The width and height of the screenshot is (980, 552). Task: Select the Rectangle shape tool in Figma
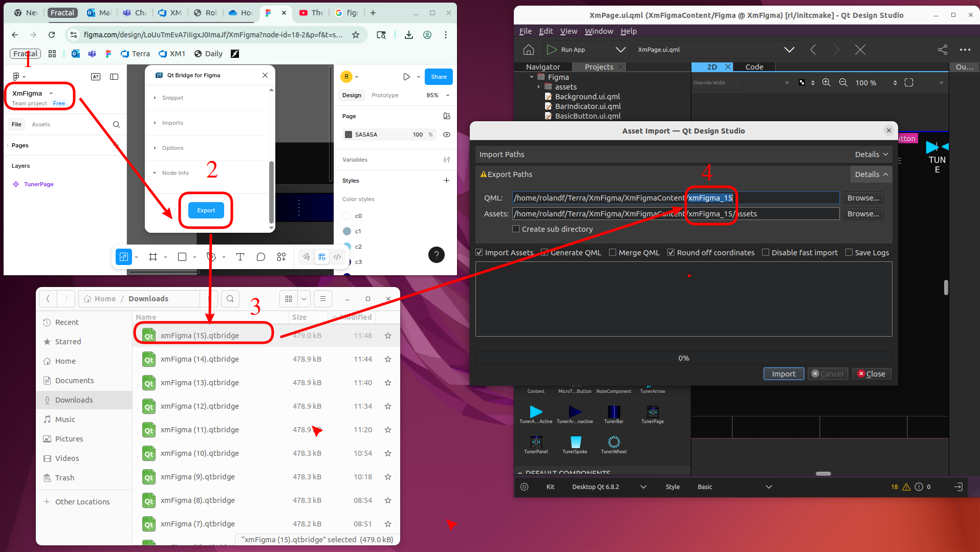[182, 257]
